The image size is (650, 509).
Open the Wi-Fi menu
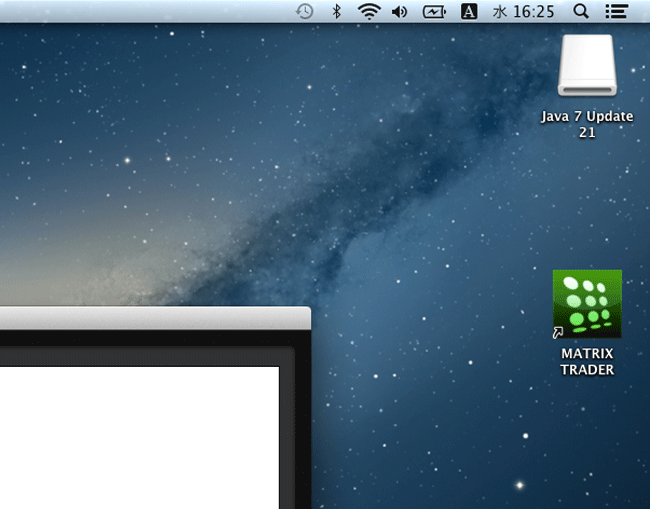[x=369, y=12]
